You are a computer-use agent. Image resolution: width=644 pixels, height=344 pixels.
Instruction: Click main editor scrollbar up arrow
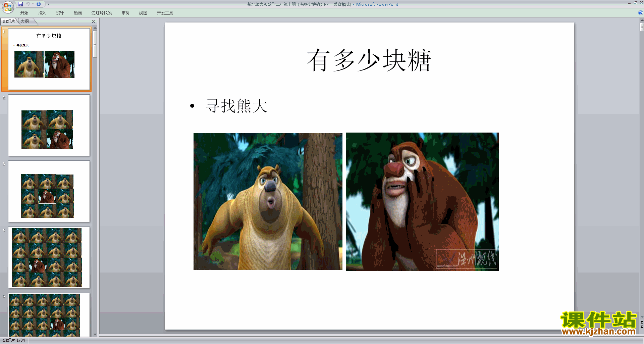(x=642, y=20)
